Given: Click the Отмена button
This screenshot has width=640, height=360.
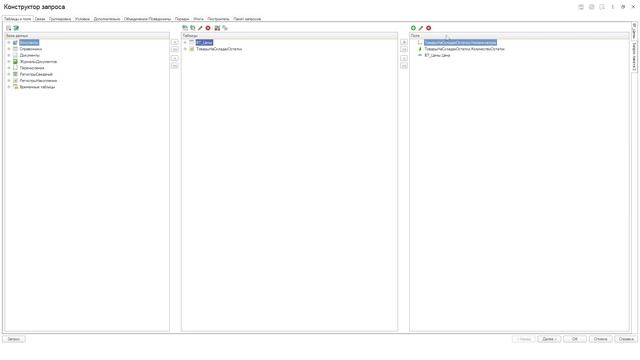Looking at the screenshot, I should click(x=600, y=339).
